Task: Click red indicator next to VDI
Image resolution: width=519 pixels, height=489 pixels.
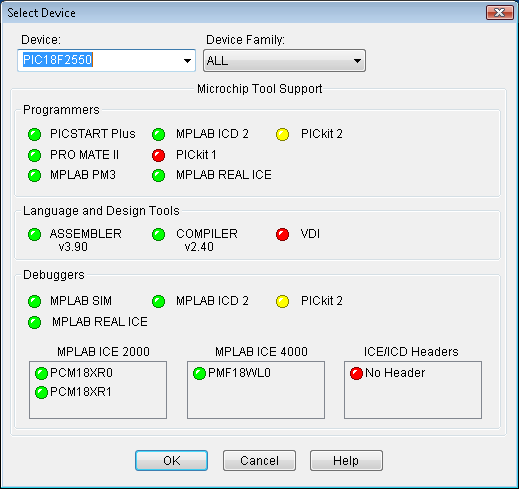Action: click(x=282, y=234)
